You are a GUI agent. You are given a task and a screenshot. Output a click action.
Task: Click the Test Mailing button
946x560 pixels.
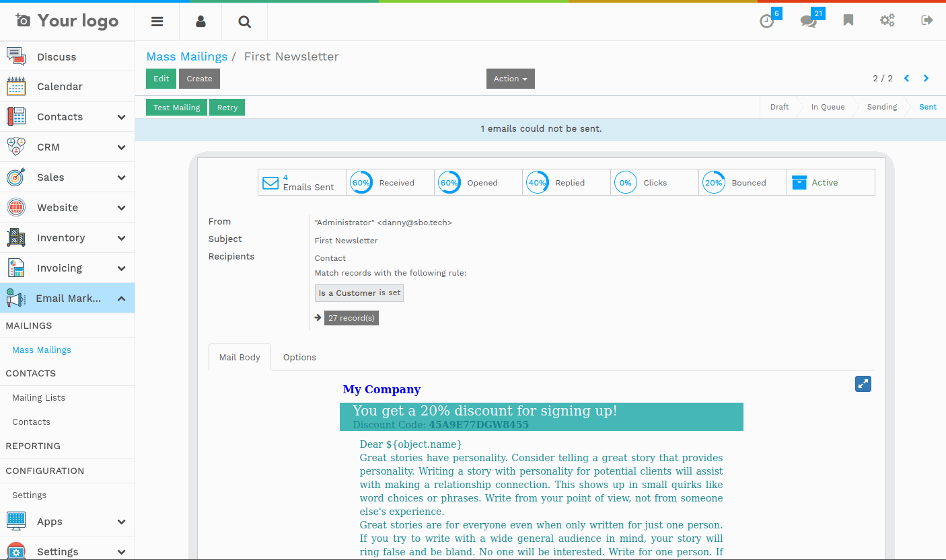(176, 108)
